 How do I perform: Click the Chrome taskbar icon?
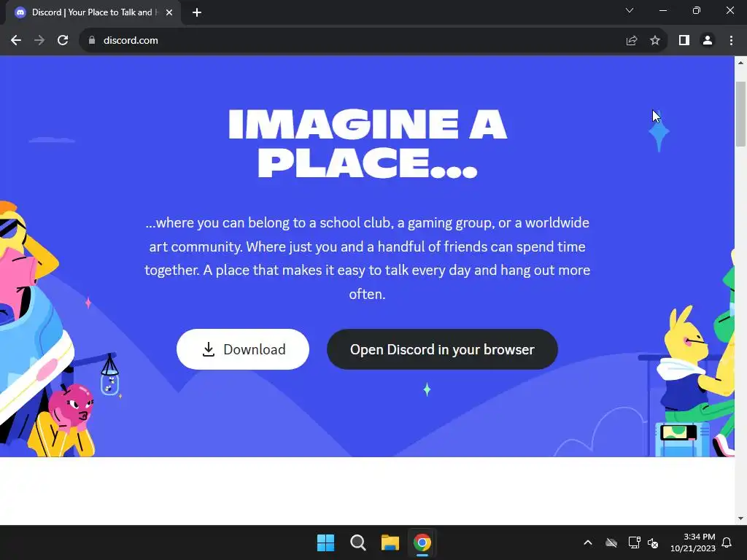pos(422,542)
